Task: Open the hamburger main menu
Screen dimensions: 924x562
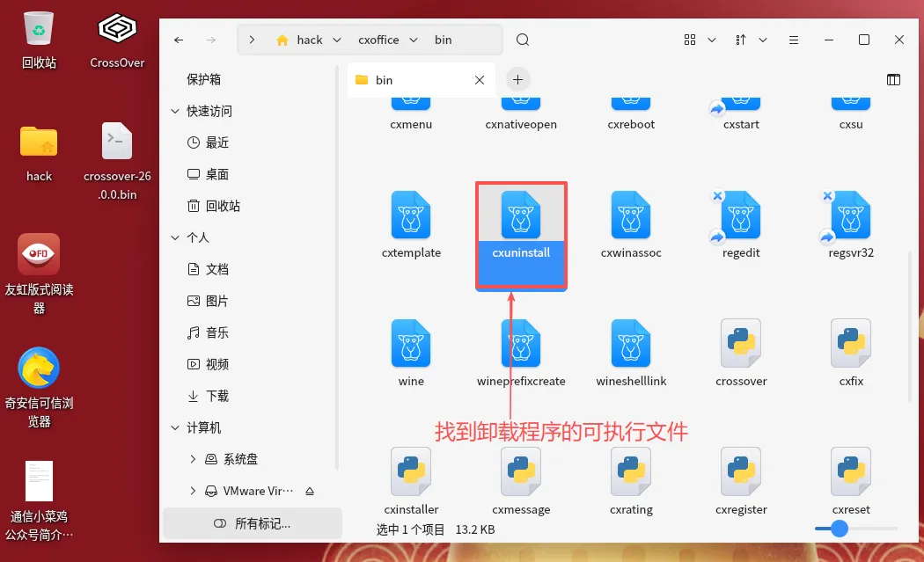Action: tap(793, 40)
